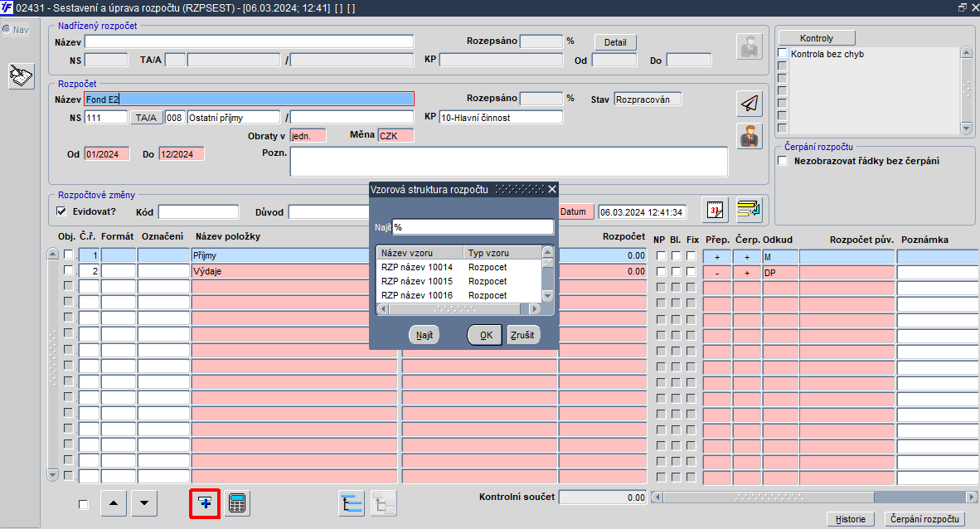Screen dimensions: 980x529
Task: Restore window using title bar button
Action: pos(963,7)
